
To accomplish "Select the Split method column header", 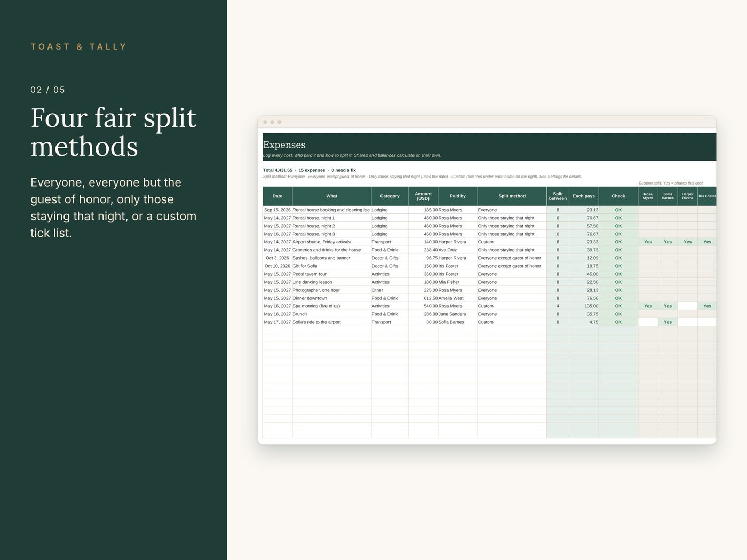I will click(512, 196).
